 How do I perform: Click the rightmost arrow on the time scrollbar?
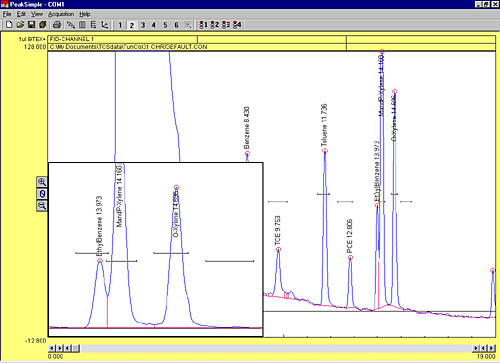click(492, 348)
